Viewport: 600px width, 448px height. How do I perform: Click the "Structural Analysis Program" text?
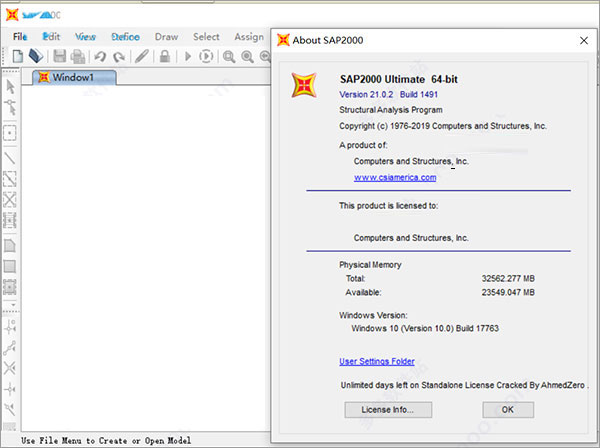391,110
